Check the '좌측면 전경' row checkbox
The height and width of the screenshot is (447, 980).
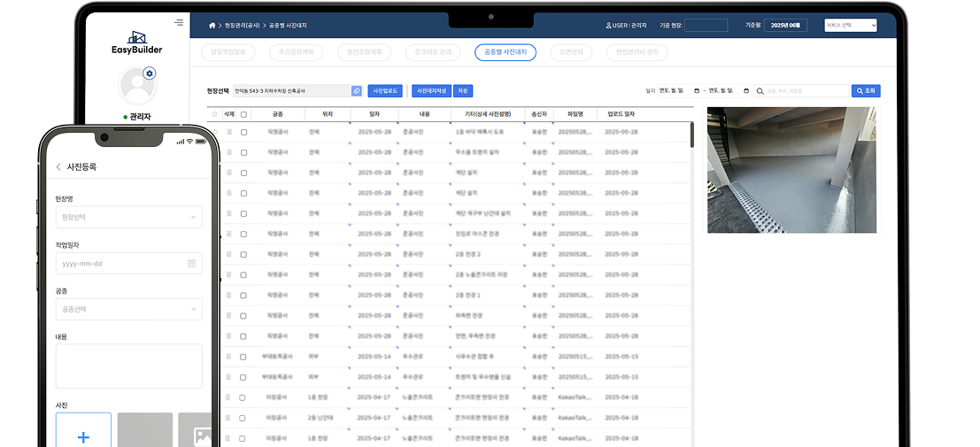(x=243, y=316)
